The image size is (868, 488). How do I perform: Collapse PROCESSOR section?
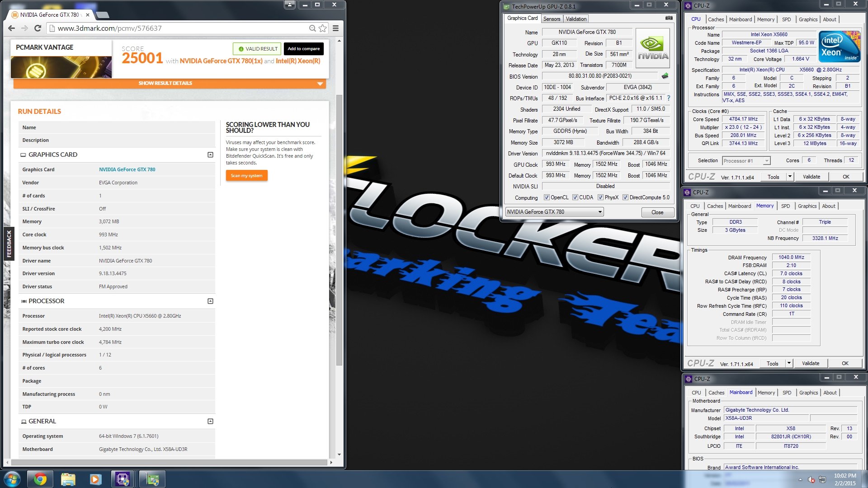tap(210, 301)
